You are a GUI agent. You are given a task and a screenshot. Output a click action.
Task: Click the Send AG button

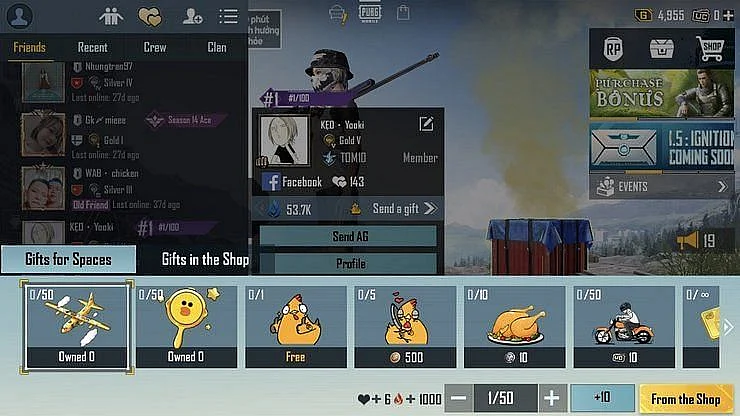pos(348,236)
